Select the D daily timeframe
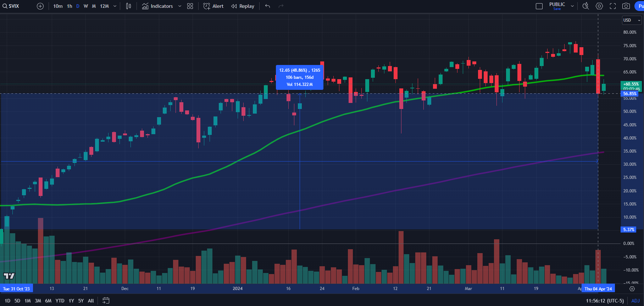This screenshot has width=644, height=306. coord(78,6)
